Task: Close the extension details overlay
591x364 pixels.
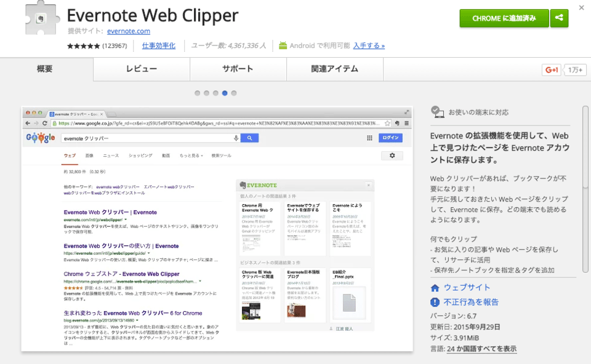Action: click(581, 7)
